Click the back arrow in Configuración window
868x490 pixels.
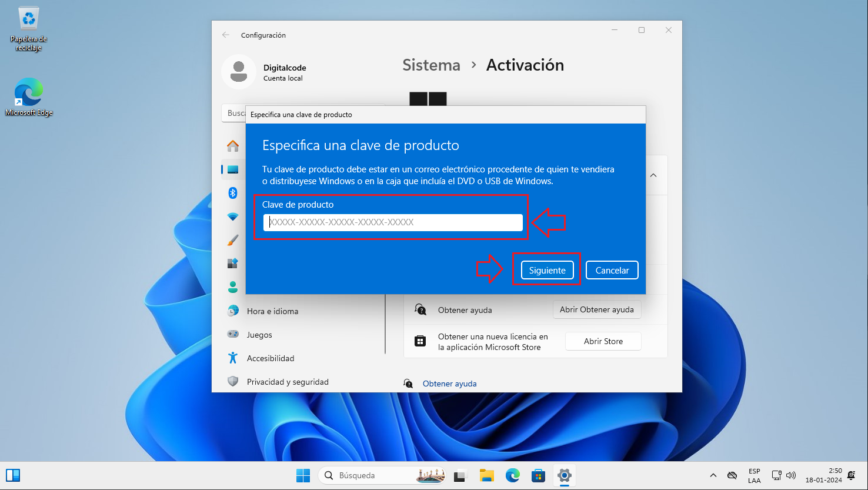click(226, 35)
